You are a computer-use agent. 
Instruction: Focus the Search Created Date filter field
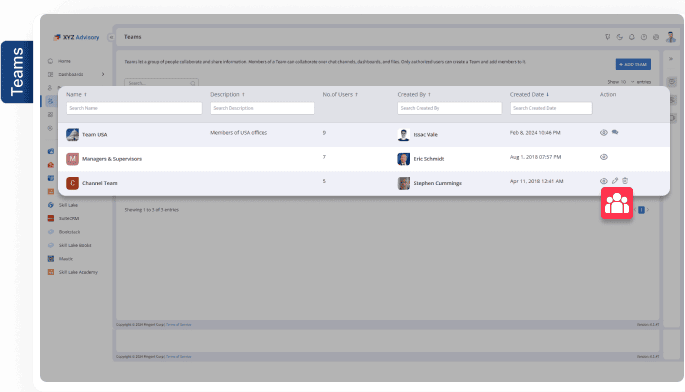[551, 108]
